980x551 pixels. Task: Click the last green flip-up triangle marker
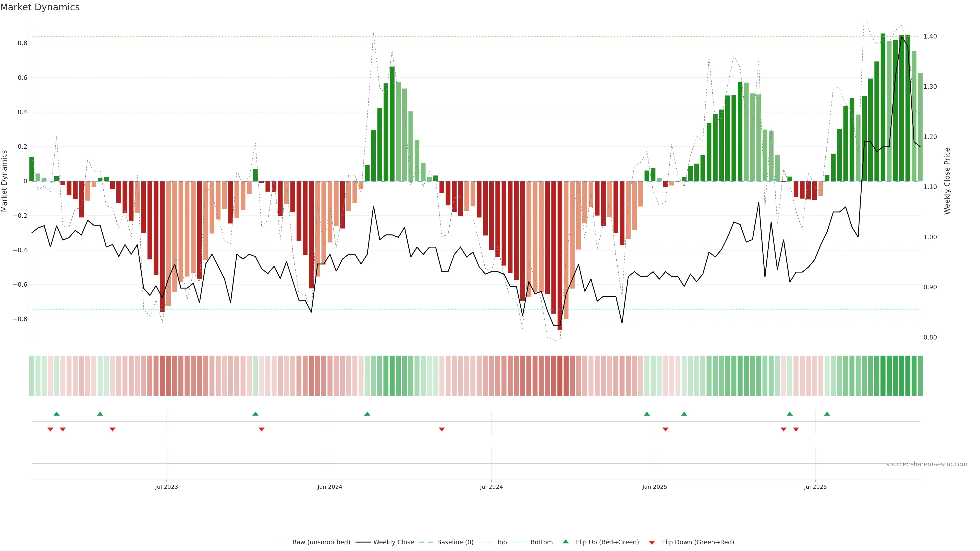click(x=827, y=414)
